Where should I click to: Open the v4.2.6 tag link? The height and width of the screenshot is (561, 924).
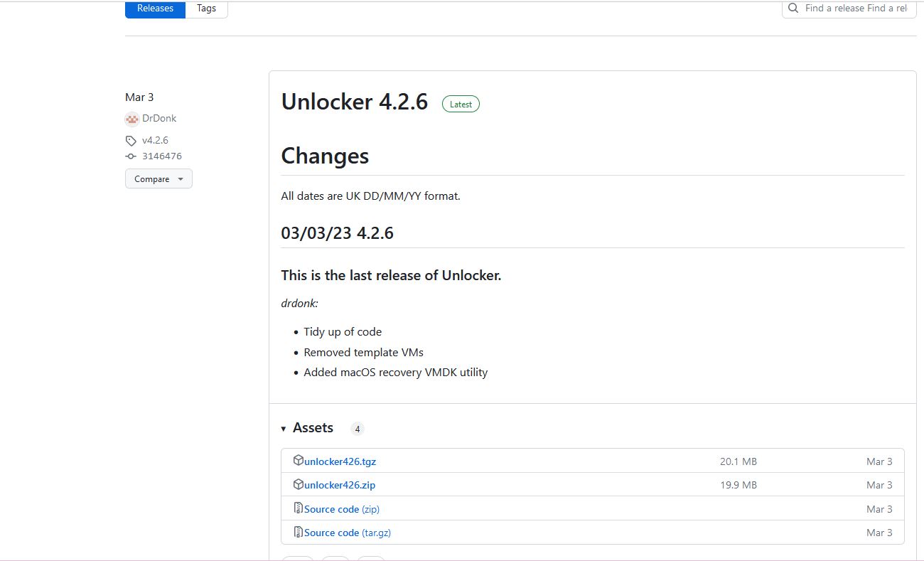pos(155,141)
